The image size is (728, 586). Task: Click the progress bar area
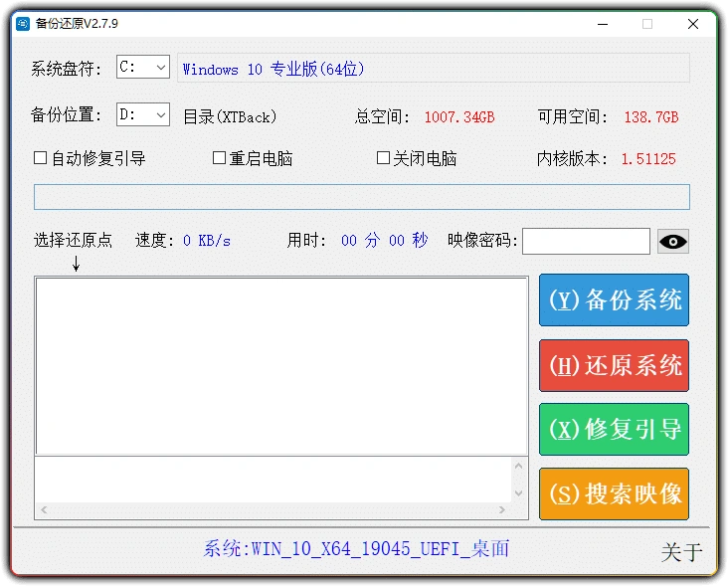(362, 197)
